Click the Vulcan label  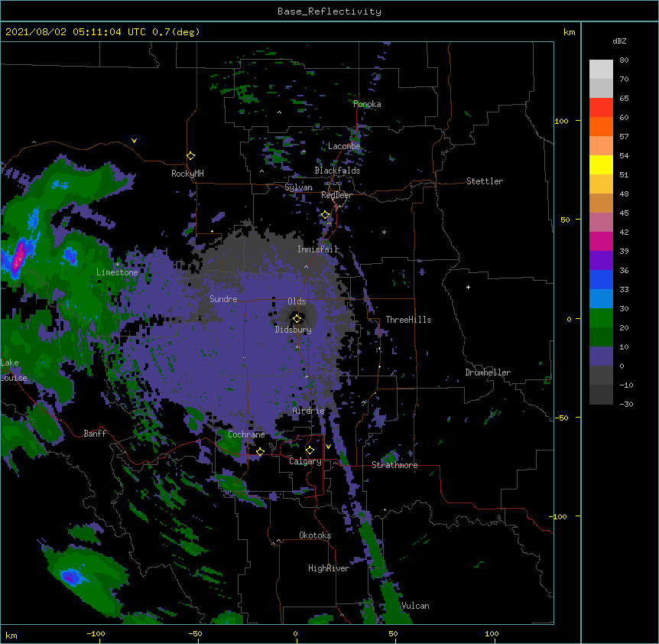point(415,606)
